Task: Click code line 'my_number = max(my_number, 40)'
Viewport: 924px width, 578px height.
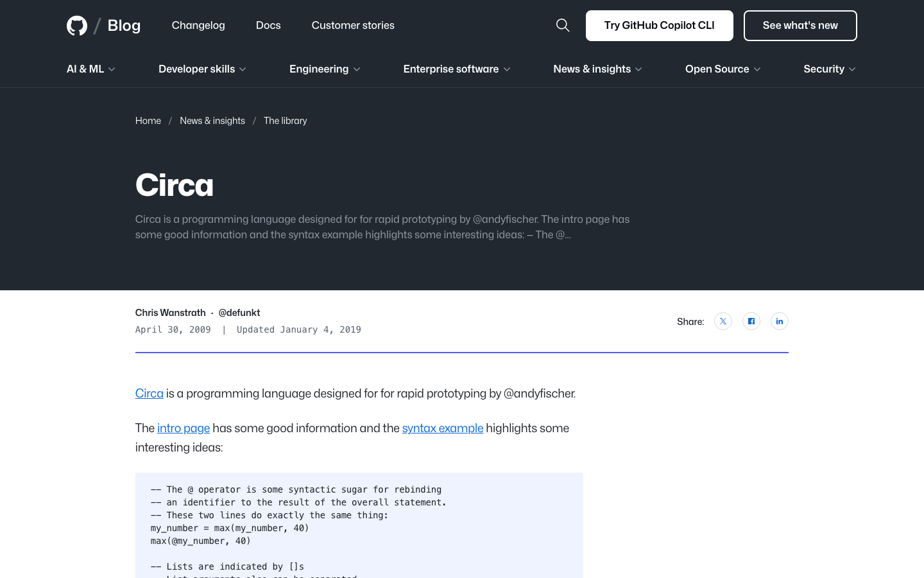Action: coord(230,528)
